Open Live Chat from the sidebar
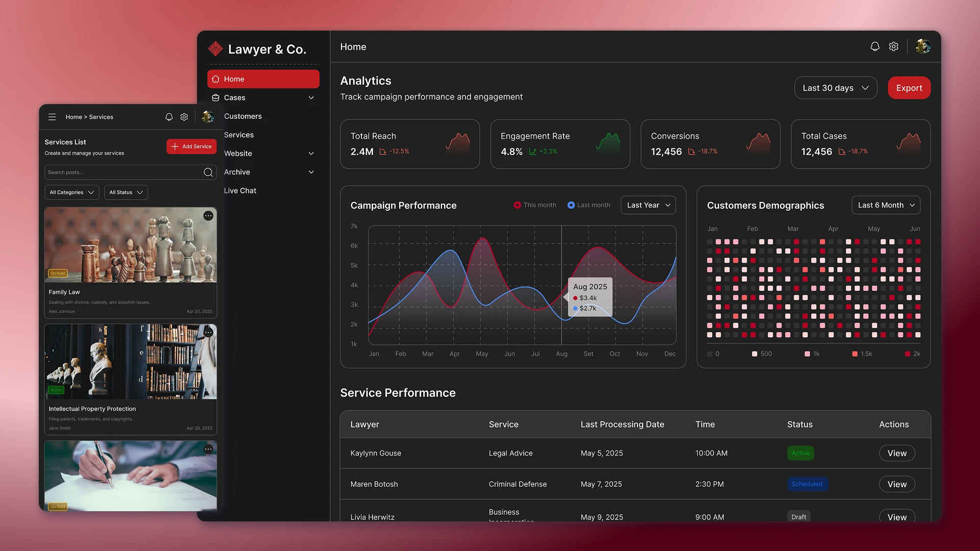Viewport: 980px width, 551px height. [x=240, y=191]
